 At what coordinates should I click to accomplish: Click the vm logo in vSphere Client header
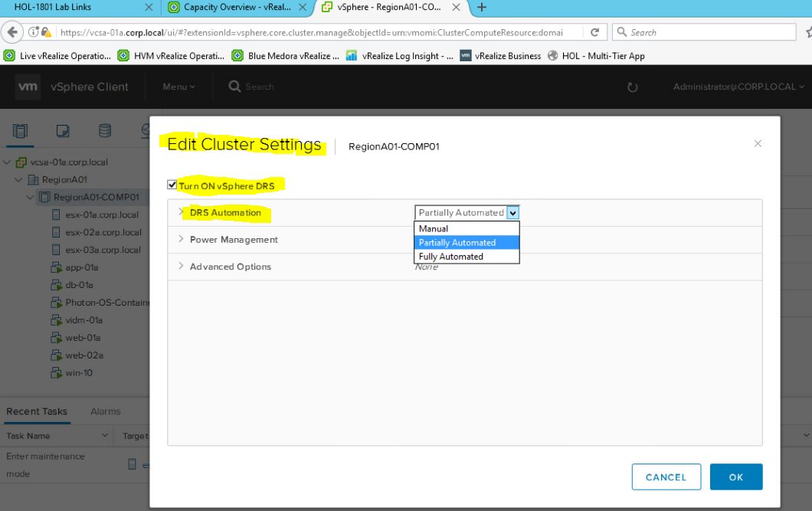pyautogui.click(x=28, y=87)
